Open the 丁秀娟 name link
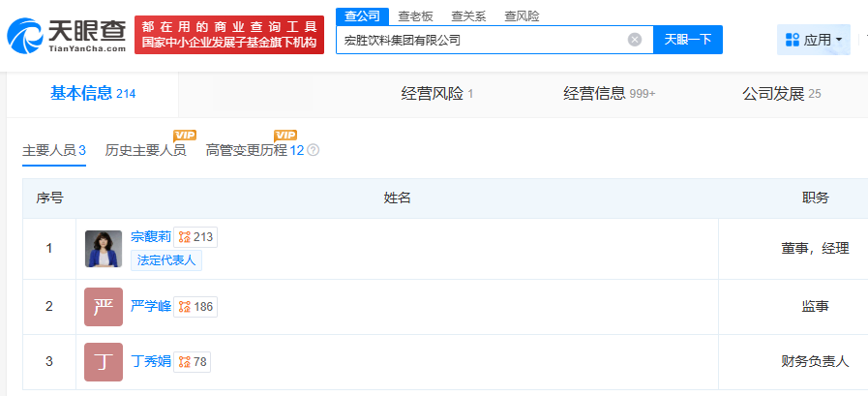 [151, 362]
